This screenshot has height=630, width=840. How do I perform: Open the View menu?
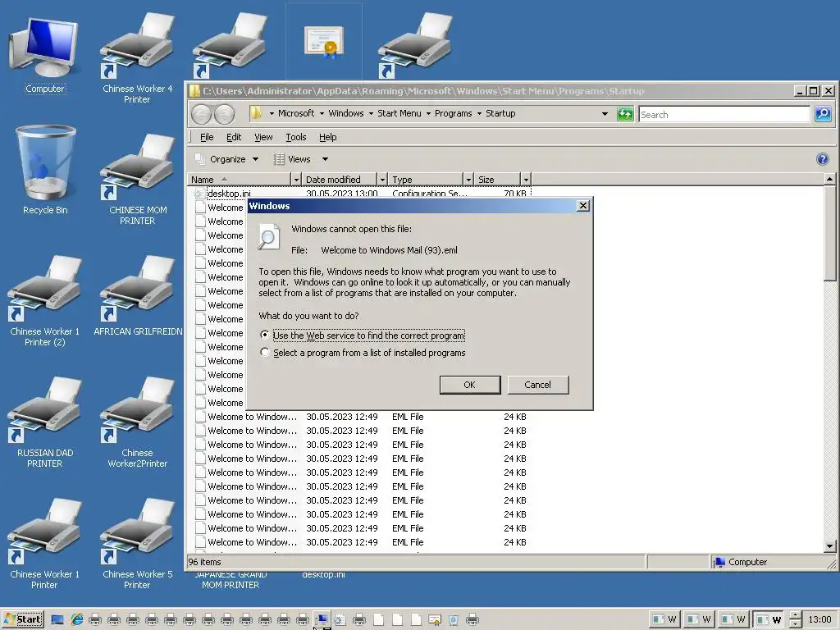point(263,137)
